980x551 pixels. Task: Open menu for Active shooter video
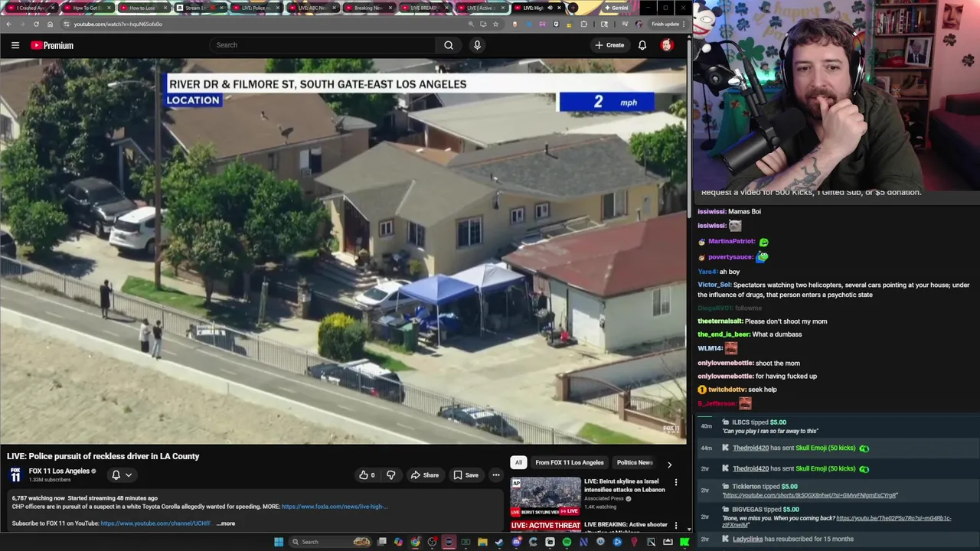pyautogui.click(x=675, y=525)
